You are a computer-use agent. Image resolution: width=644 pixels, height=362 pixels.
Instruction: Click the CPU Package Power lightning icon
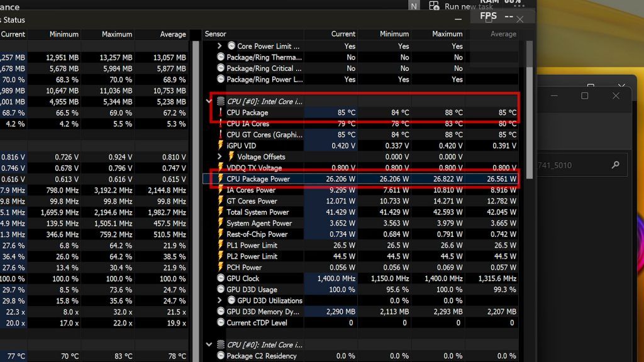point(221,179)
